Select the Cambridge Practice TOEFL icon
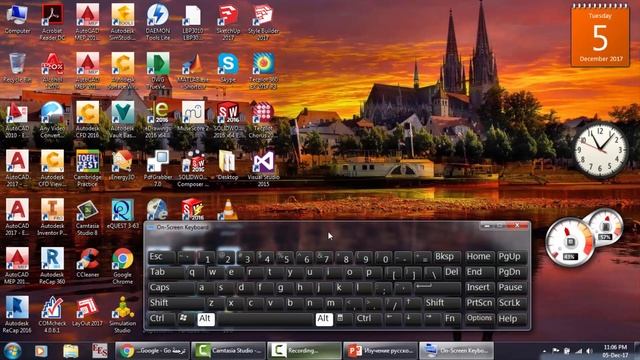This screenshot has height=360, width=640. (x=87, y=169)
